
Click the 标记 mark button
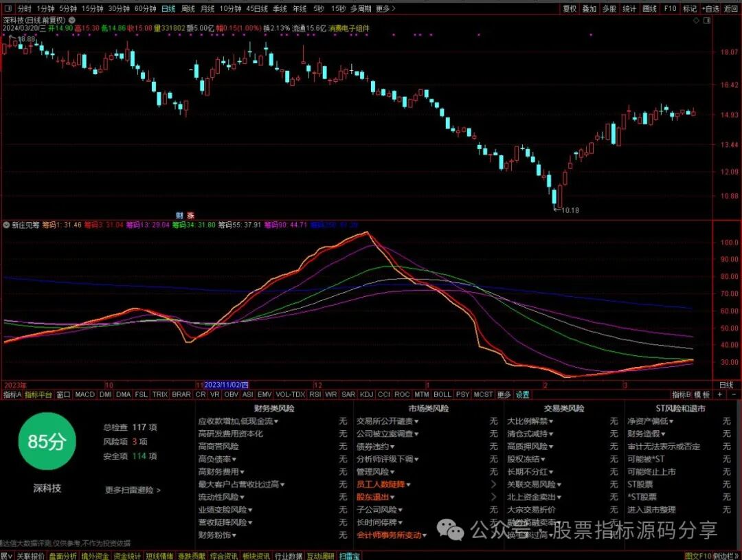coord(690,8)
